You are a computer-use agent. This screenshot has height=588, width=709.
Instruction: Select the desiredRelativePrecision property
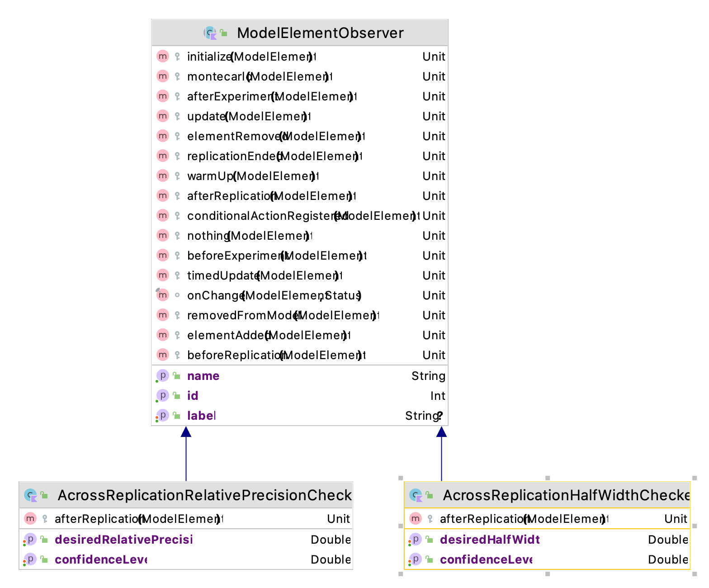186,540
